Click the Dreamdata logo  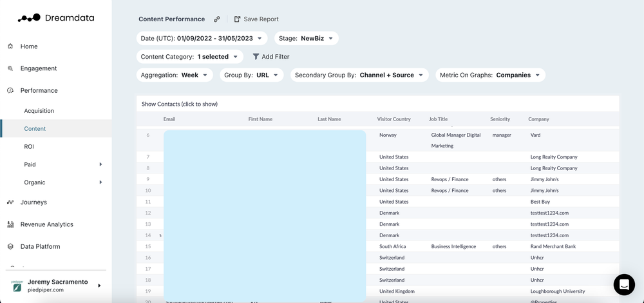(x=56, y=17)
